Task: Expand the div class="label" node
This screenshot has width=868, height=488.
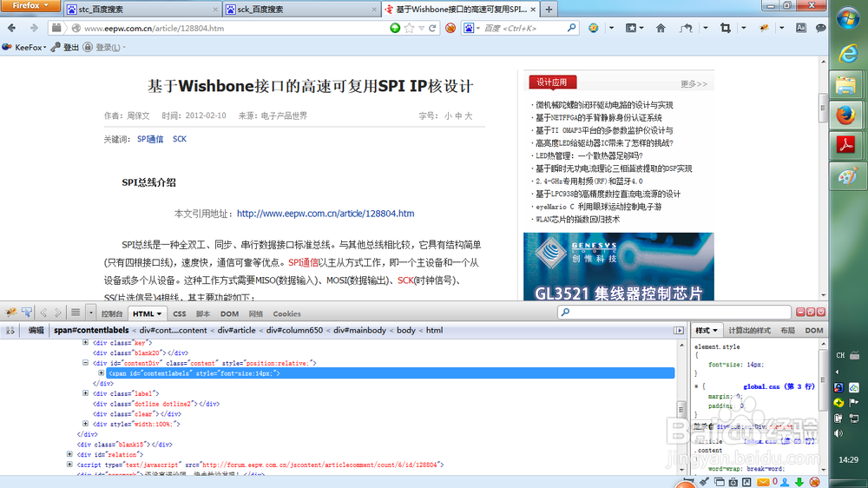Action: pos(85,393)
